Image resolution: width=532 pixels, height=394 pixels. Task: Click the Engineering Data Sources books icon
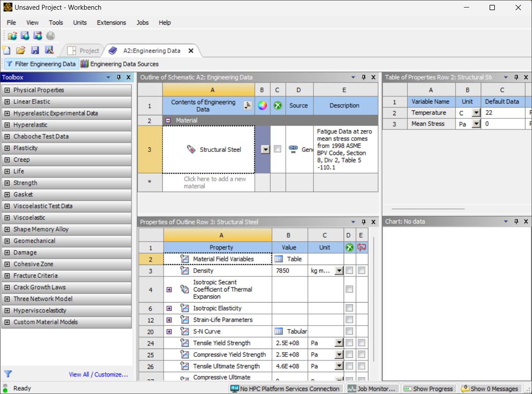click(84, 64)
